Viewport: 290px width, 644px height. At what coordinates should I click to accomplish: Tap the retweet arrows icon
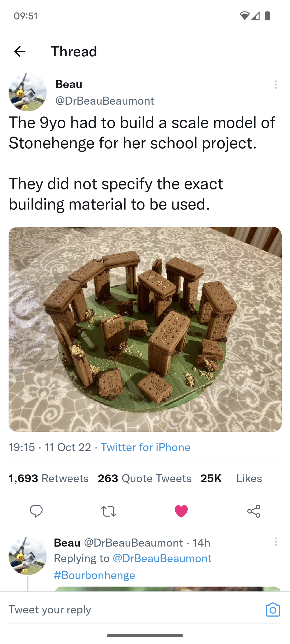[x=108, y=511]
